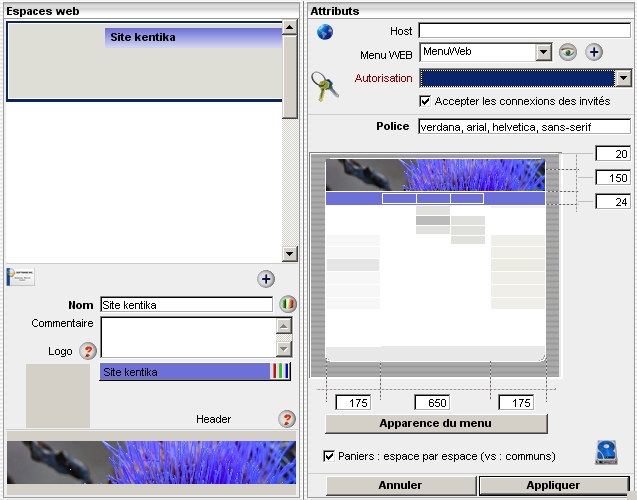This screenshot has height=500, width=637.
Task: Open help for the Header field
Action: [287, 419]
